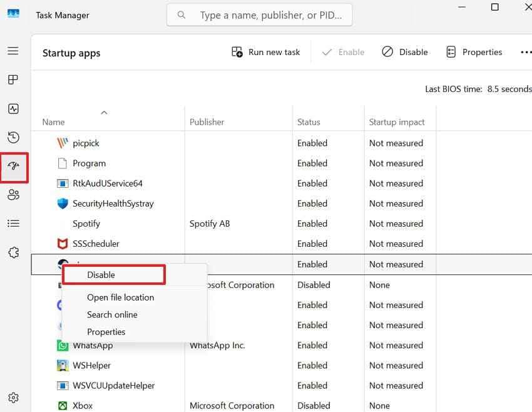
Task: Select the picpick row name
Action: click(86, 143)
